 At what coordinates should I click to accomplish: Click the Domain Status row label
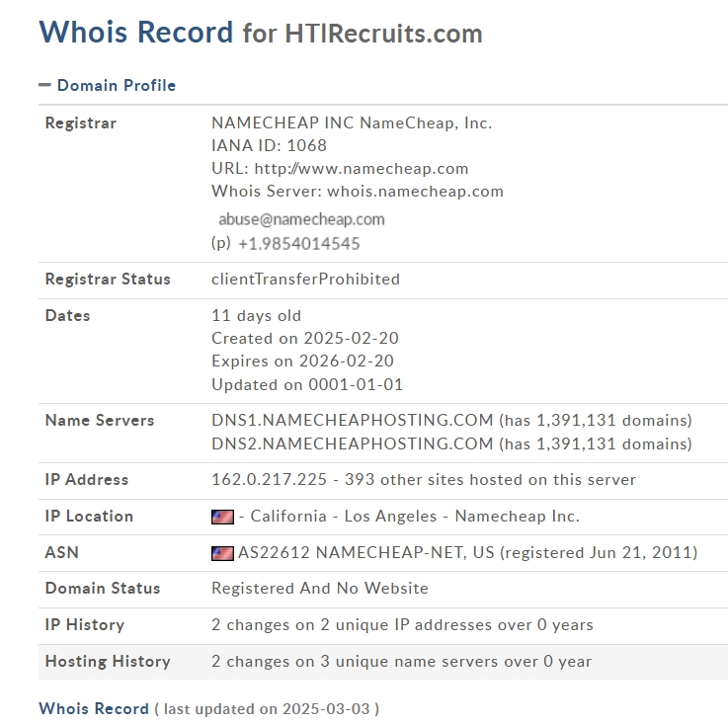click(x=103, y=588)
